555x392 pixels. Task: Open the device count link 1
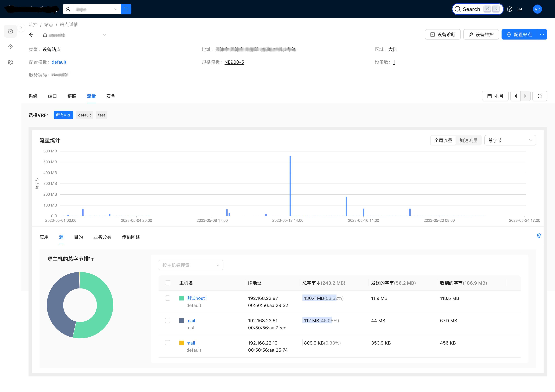click(x=393, y=62)
